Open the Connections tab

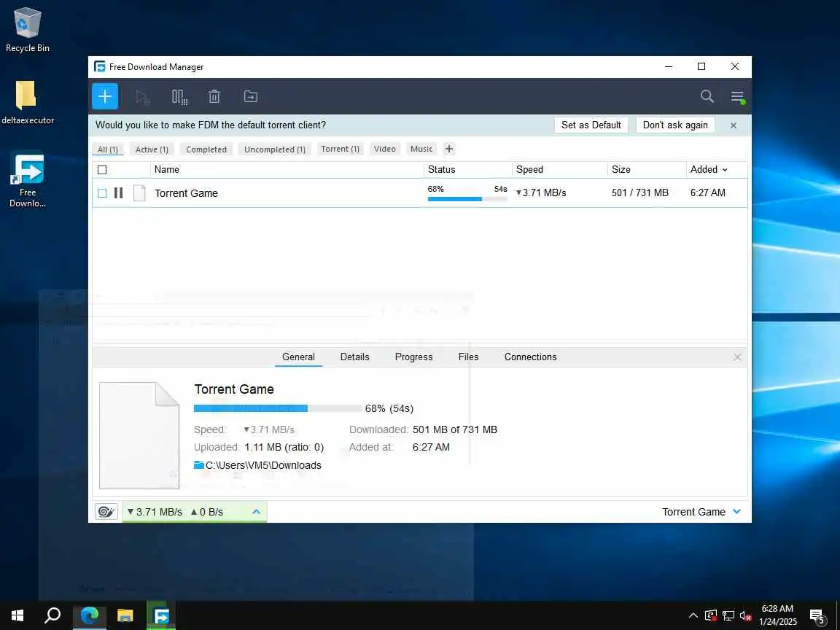pos(530,357)
